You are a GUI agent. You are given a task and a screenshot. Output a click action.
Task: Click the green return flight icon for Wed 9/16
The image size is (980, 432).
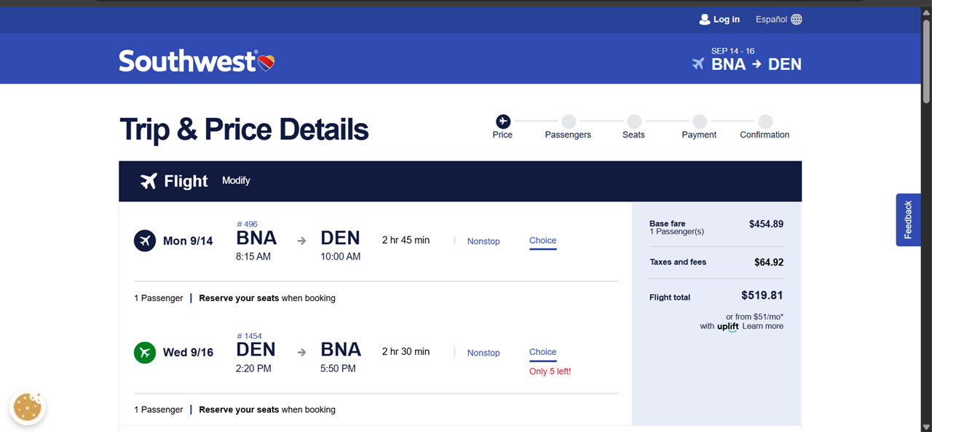pos(145,353)
